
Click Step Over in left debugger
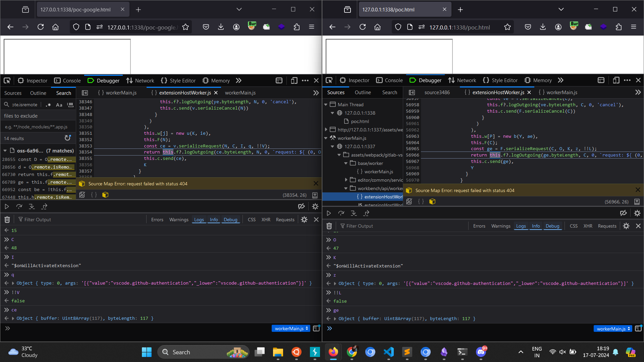pos(19,206)
